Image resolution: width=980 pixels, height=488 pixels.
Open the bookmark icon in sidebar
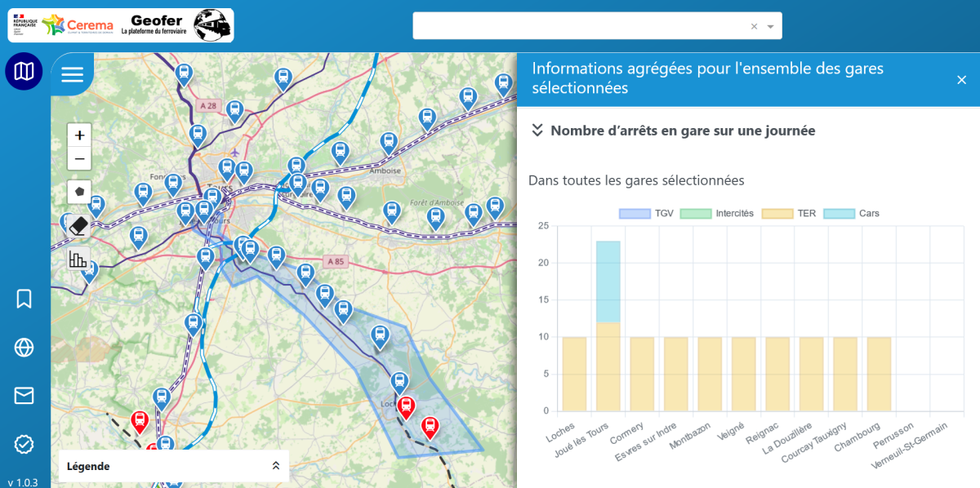point(24,299)
